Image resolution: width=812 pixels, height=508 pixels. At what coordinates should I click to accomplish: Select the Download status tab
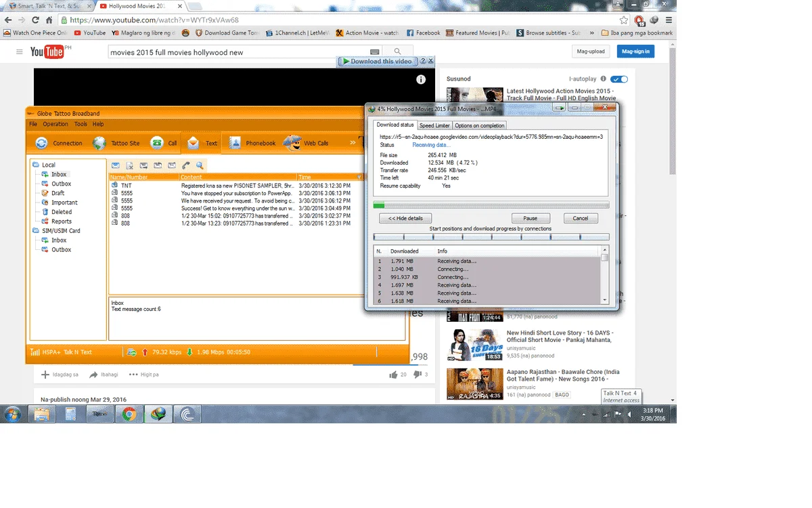(x=395, y=125)
